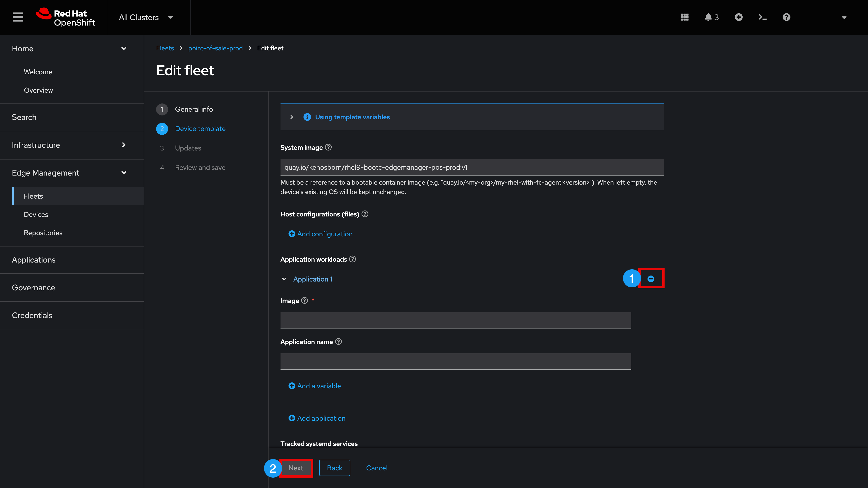This screenshot has width=868, height=488.
Task: Open the user account dropdown caret
Action: [844, 18]
